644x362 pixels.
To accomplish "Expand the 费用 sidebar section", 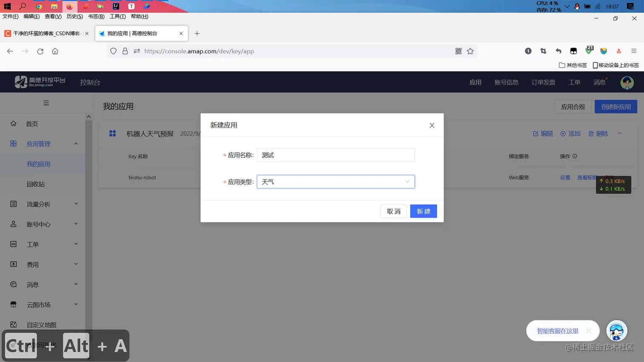I will click(x=76, y=264).
